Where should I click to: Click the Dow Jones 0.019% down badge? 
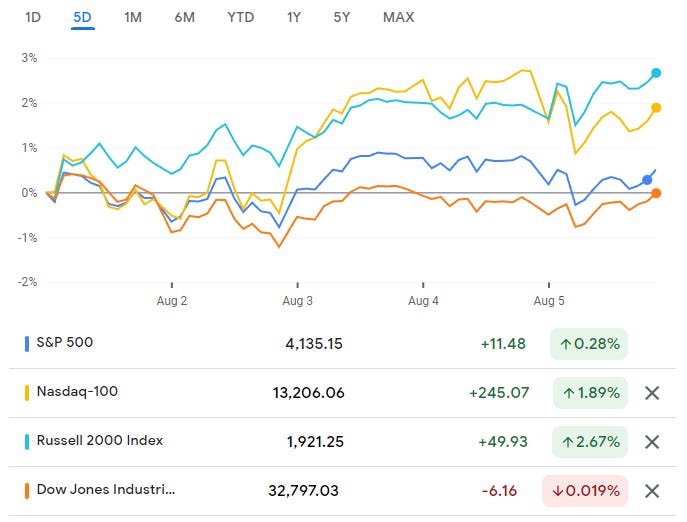pos(585,491)
